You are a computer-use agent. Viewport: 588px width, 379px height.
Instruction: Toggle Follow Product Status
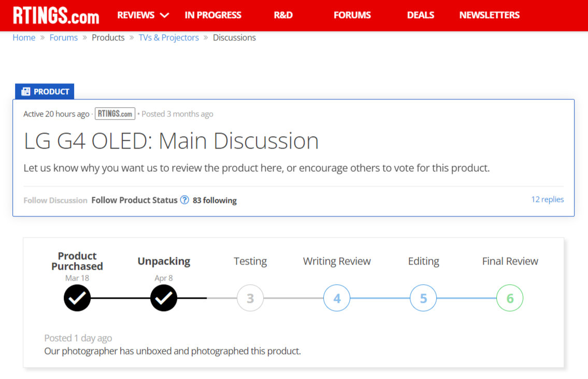point(134,200)
